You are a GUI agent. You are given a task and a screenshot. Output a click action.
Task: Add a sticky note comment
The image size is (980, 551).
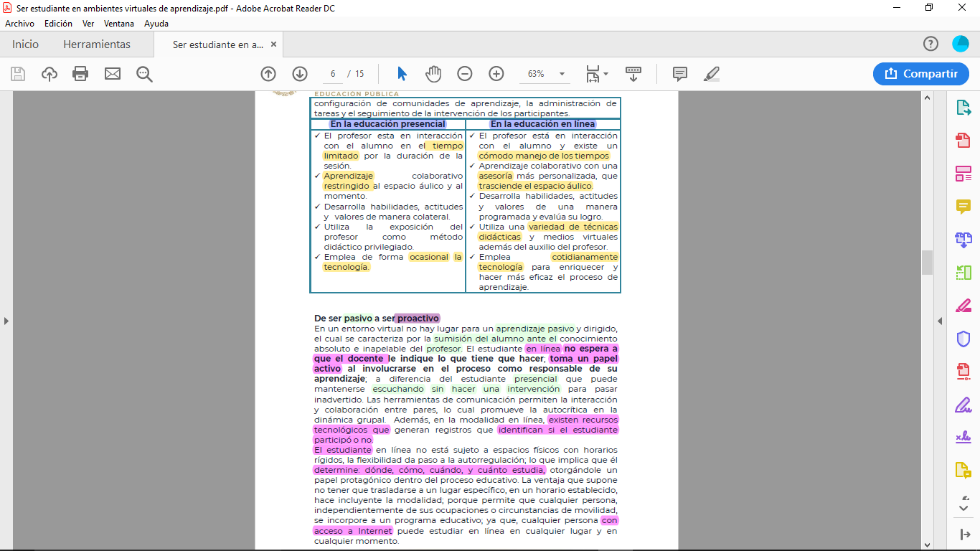point(679,73)
